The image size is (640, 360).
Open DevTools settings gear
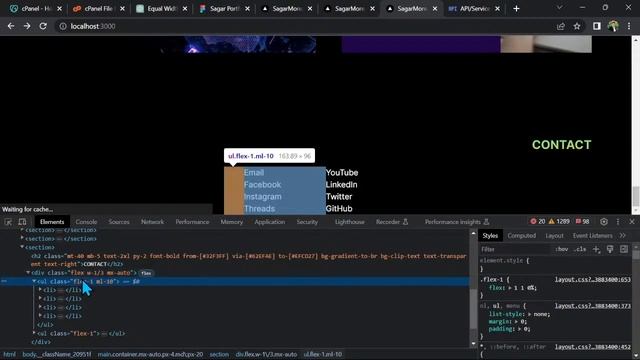(604, 222)
